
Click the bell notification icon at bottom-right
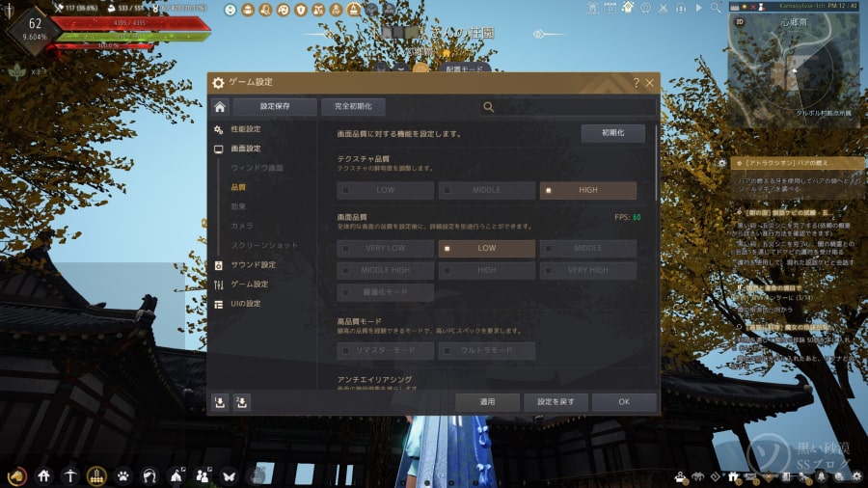tap(822, 476)
